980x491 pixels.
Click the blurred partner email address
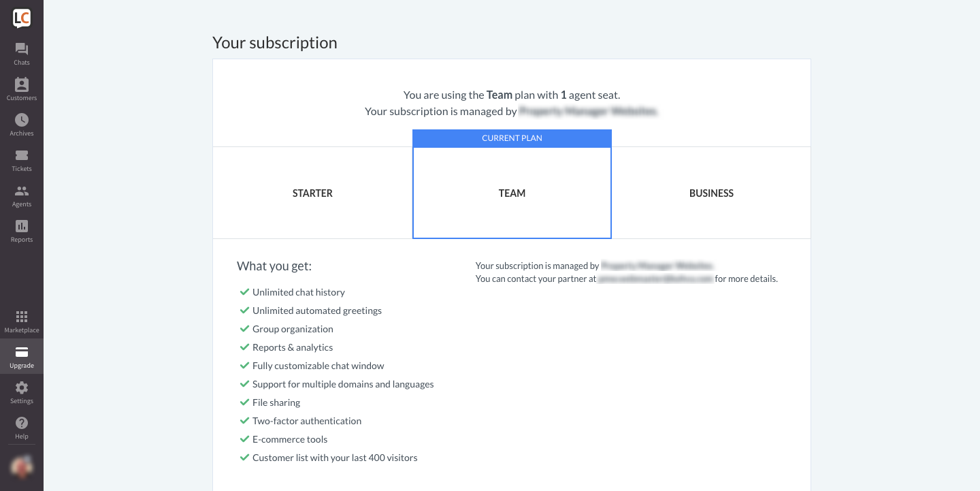tap(655, 279)
